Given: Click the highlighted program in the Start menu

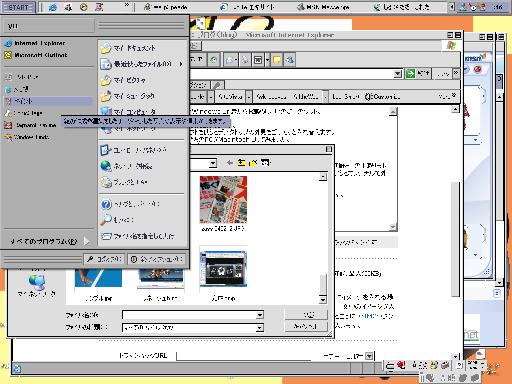Looking at the screenshot, I should pos(48,101).
